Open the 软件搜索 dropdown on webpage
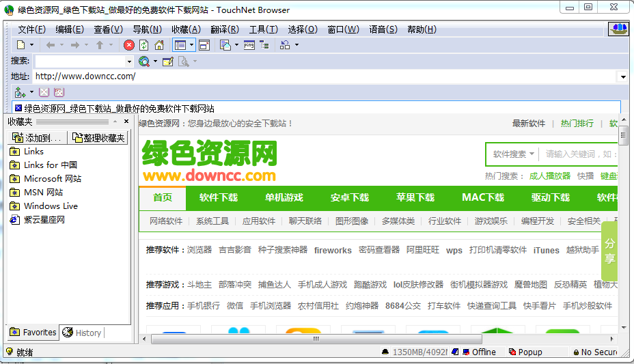 tap(514, 154)
